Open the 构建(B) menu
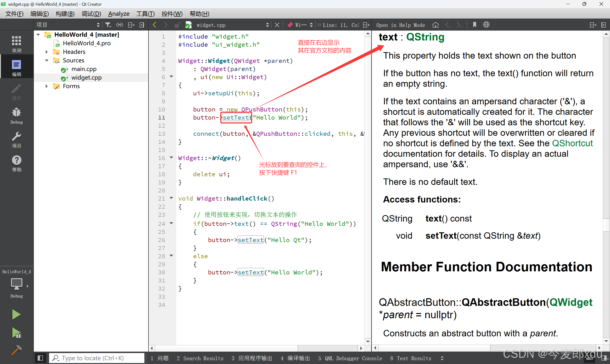The image size is (610, 364). (x=65, y=14)
